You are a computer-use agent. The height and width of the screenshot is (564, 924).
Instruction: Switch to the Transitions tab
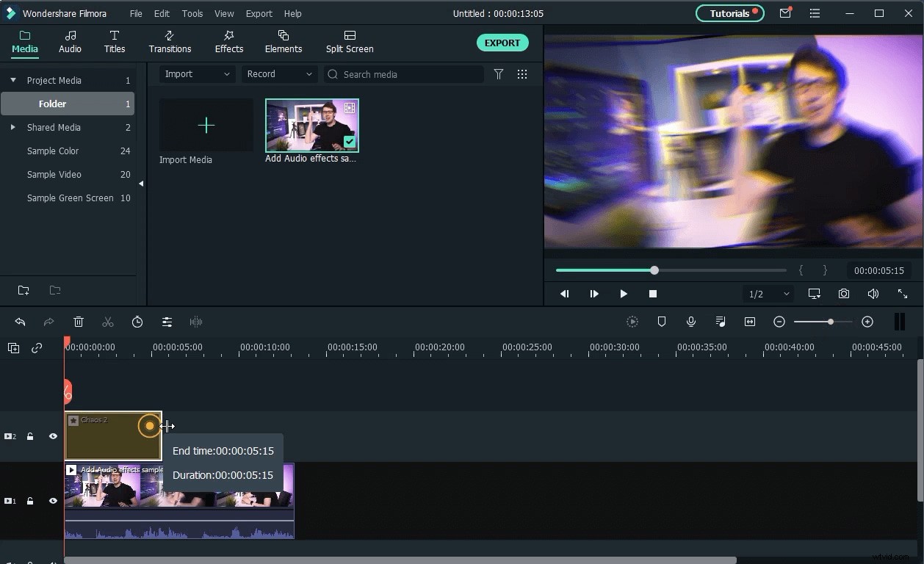click(x=170, y=42)
